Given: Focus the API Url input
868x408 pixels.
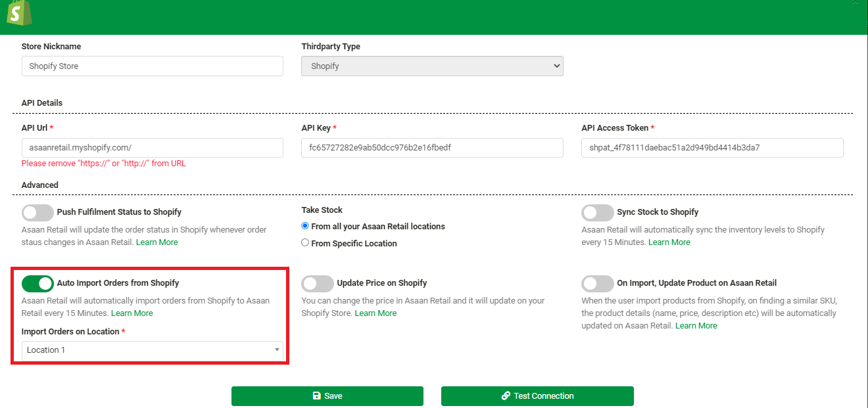Looking at the screenshot, I should tap(153, 148).
